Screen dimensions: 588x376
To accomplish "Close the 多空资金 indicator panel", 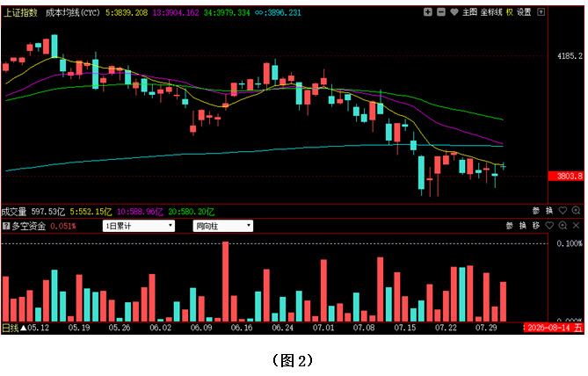I will click(x=576, y=226).
